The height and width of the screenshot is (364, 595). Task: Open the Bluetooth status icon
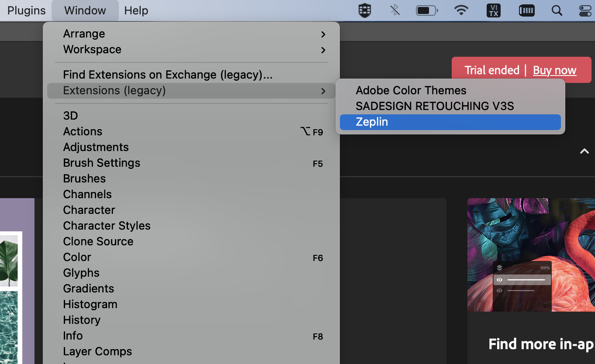[395, 10]
